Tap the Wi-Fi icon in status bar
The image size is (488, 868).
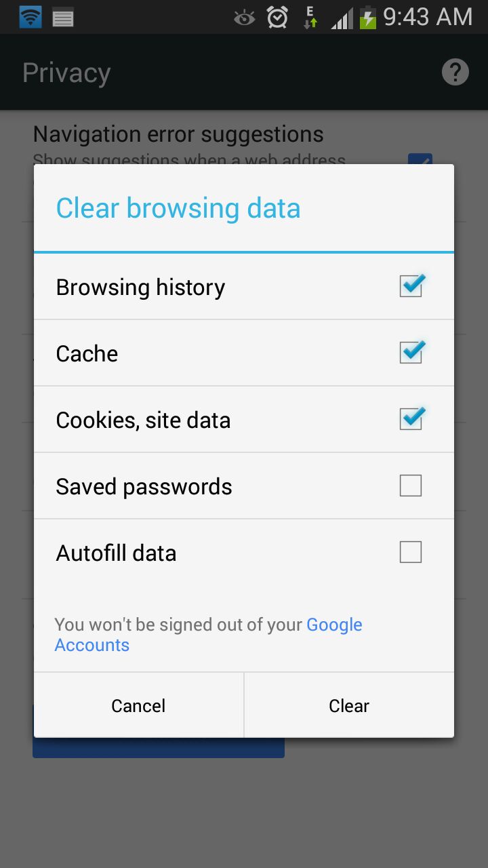(x=30, y=16)
